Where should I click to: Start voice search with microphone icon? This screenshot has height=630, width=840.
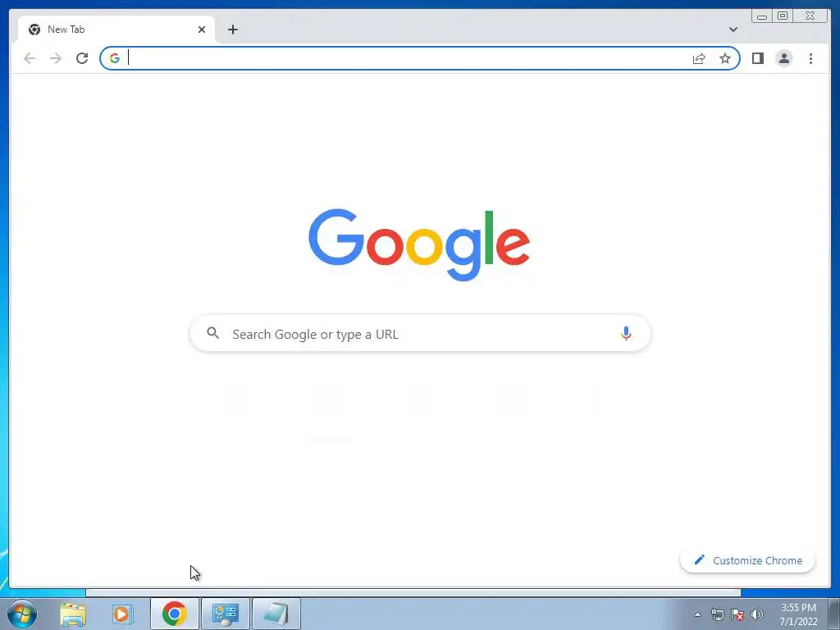pyautogui.click(x=626, y=333)
